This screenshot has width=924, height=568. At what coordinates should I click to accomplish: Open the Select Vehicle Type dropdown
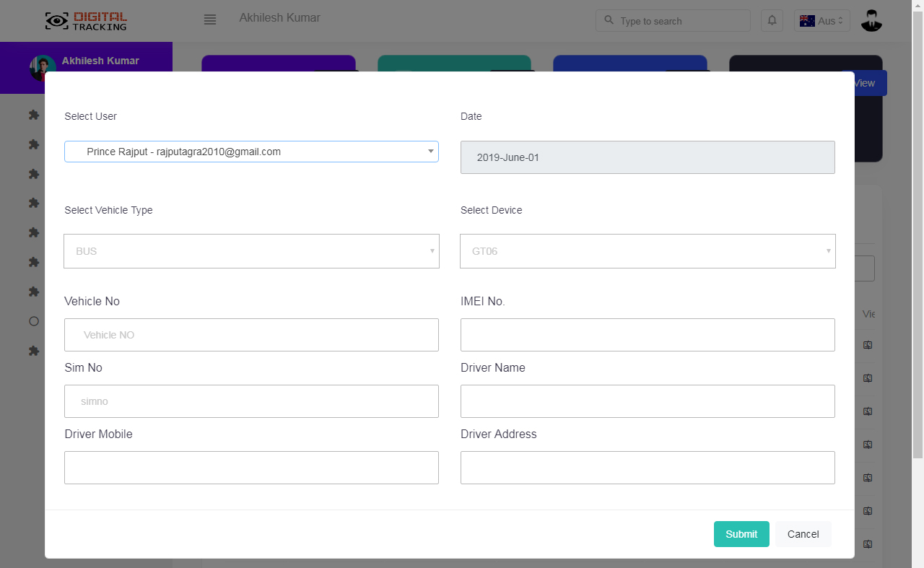point(251,251)
